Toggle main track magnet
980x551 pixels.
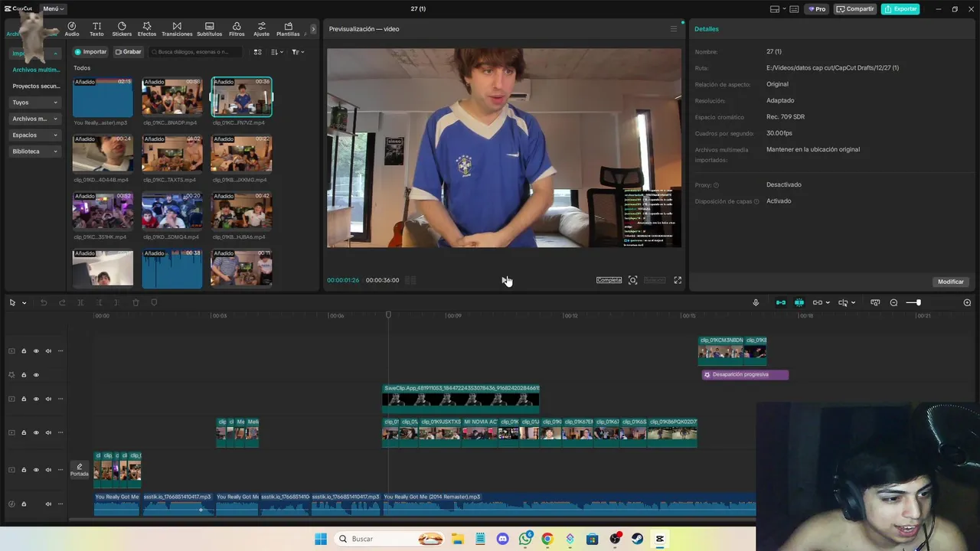click(x=781, y=303)
